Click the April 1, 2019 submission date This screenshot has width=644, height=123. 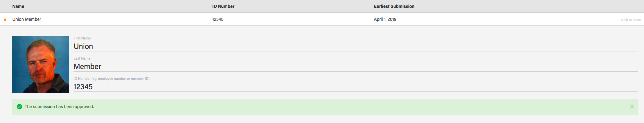(x=385, y=19)
